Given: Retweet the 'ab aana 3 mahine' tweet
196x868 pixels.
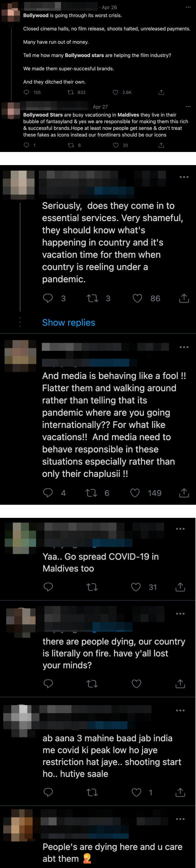Looking at the screenshot, I should [92, 792].
